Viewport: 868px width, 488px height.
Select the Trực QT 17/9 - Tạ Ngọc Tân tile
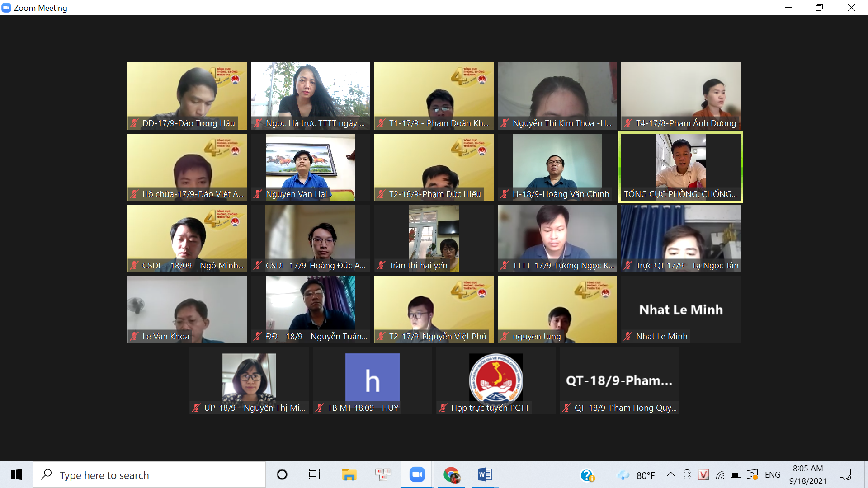tap(681, 239)
